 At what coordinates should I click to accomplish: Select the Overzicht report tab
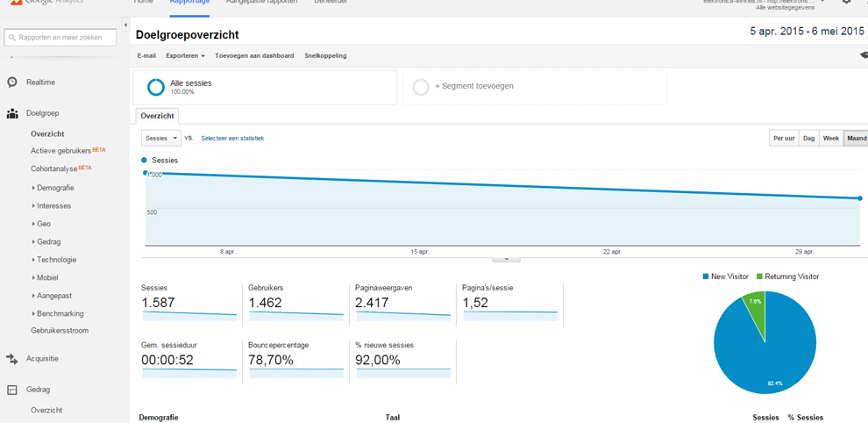158,116
